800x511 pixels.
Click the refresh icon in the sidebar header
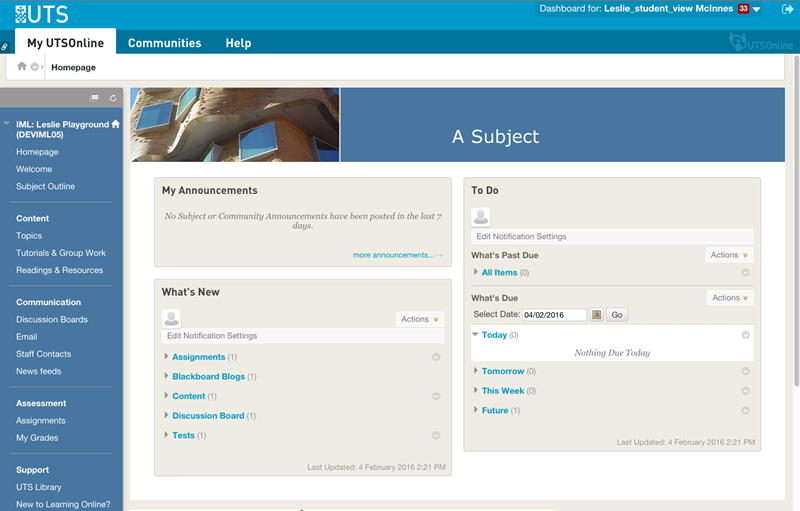click(113, 98)
